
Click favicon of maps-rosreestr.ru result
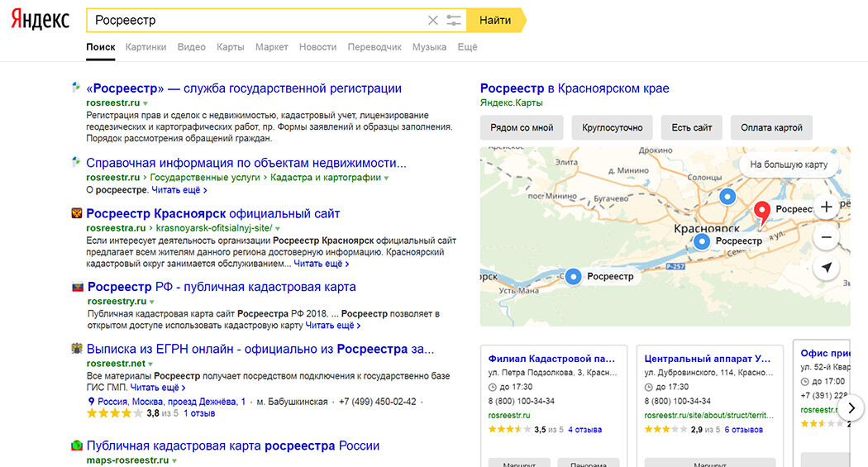click(77, 446)
